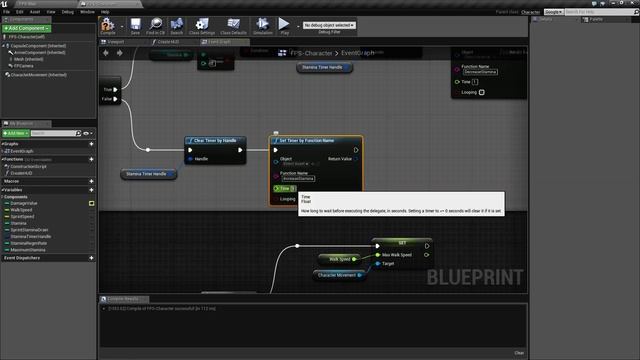Select the SprintSpeed variable
Image resolution: width=640 pixels, height=360 pixels.
22,216
